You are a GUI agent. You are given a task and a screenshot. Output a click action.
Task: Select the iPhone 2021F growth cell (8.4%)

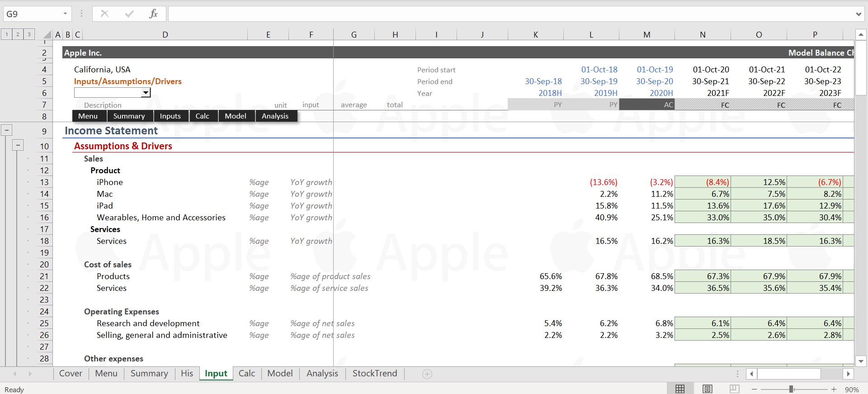703,182
